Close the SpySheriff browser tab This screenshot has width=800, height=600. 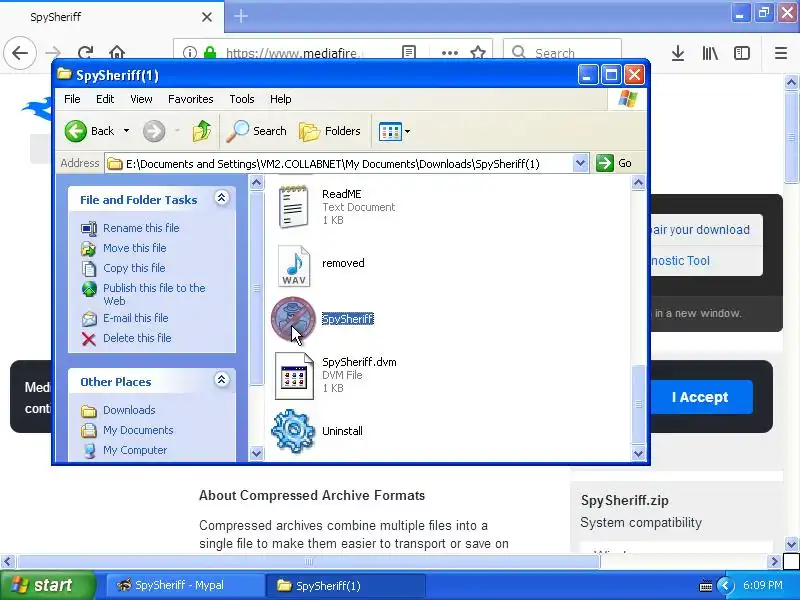click(207, 17)
